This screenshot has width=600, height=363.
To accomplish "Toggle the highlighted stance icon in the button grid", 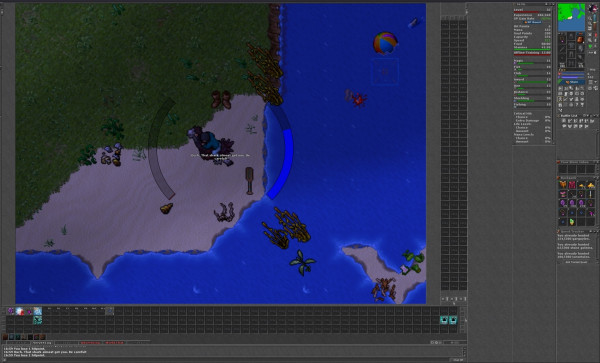I will tap(560, 99).
